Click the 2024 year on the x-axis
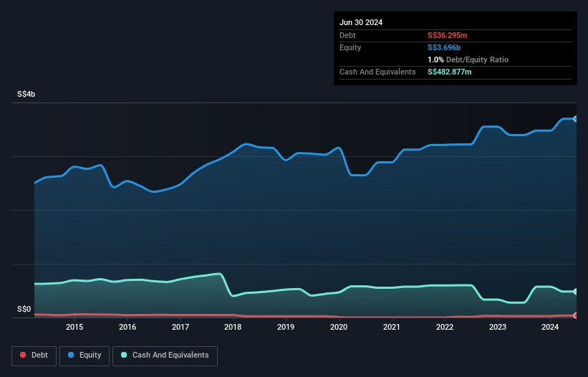Screen dimensions: 588x377 pyautogui.click(x=550, y=328)
